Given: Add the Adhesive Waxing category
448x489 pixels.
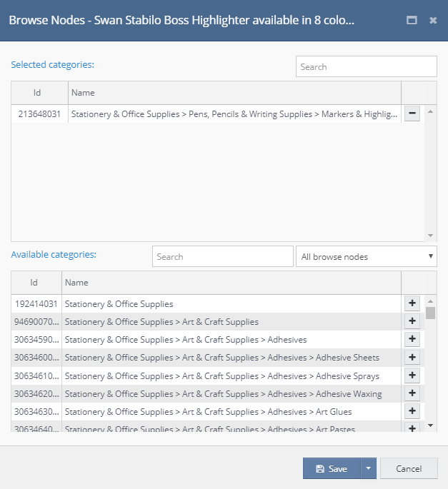Looking at the screenshot, I should tap(412, 393).
